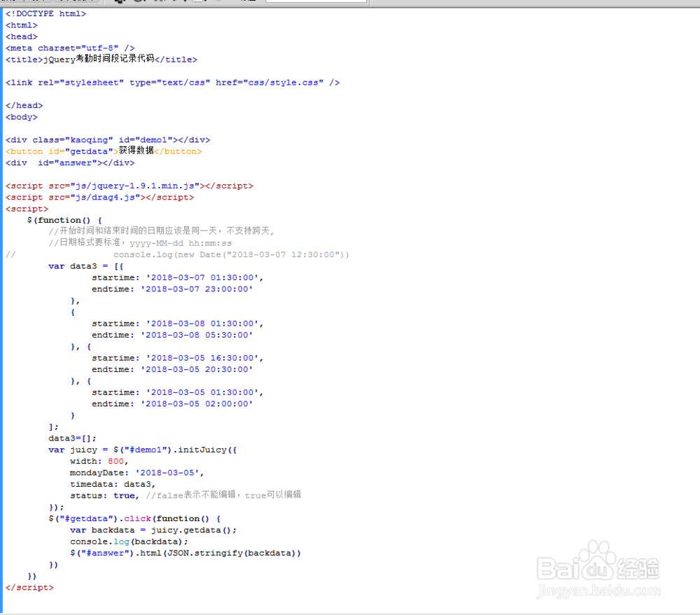Click startime '2018-03-05 16:30:00' value
700x615 pixels.
(x=202, y=358)
